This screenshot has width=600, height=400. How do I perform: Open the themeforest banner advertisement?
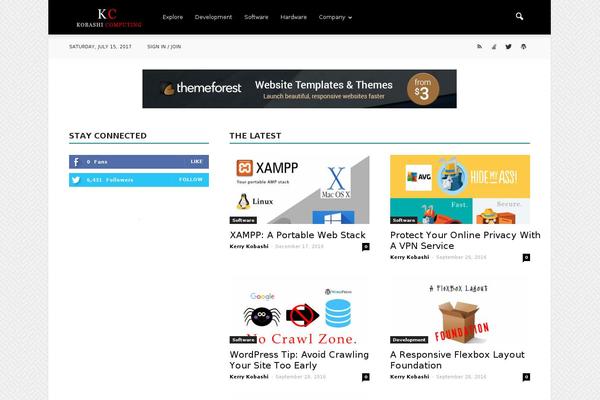299,89
